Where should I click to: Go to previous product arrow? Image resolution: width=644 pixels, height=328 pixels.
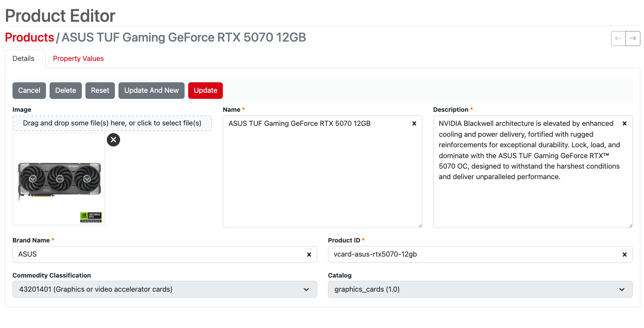618,38
